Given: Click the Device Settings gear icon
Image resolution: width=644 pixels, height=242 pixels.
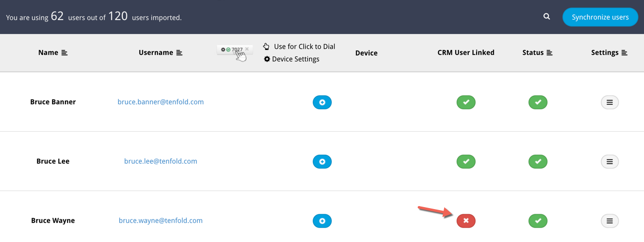Looking at the screenshot, I should pos(267,59).
